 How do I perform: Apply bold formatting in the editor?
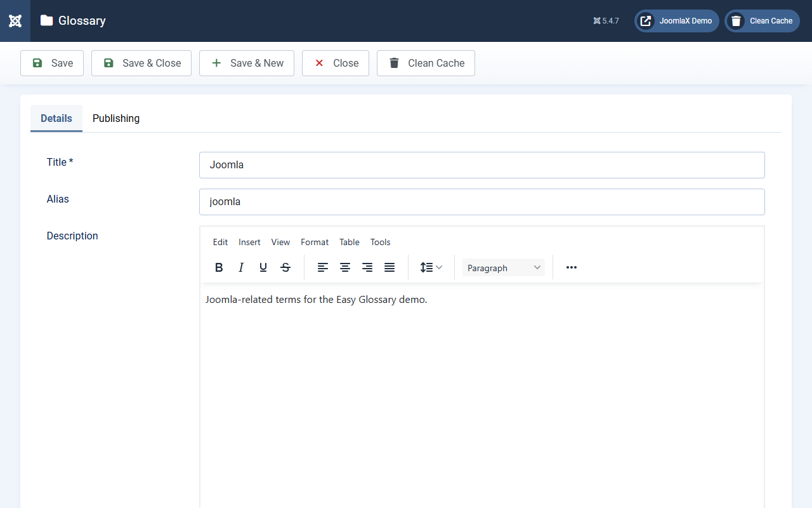click(x=219, y=267)
